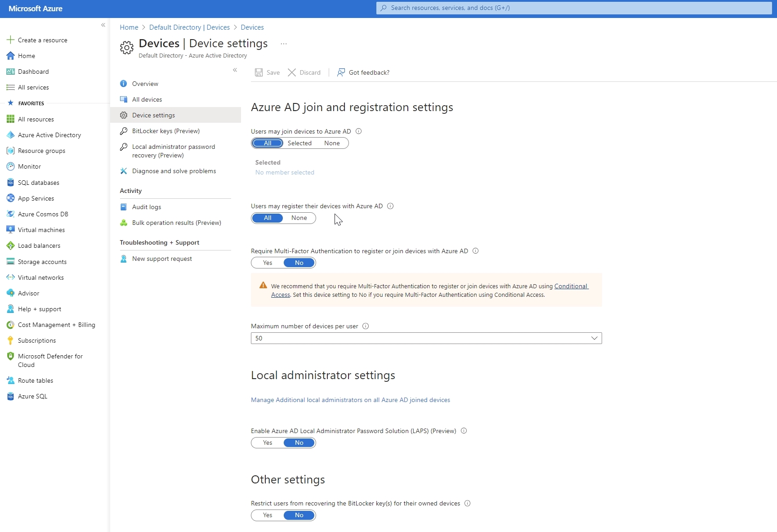Click the Discard button in the toolbar
This screenshot has width=777, height=532.
coord(304,72)
